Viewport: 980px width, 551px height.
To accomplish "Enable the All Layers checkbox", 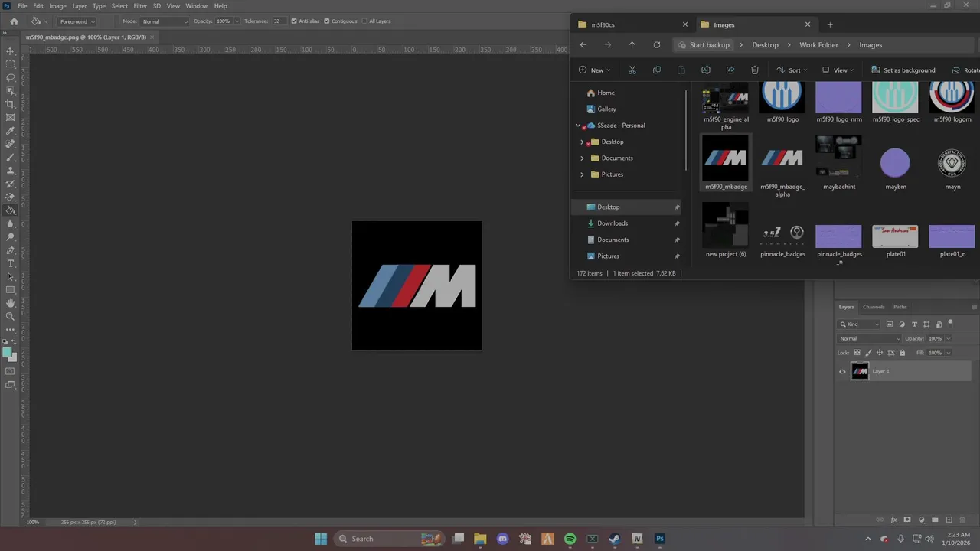I will [x=364, y=21].
